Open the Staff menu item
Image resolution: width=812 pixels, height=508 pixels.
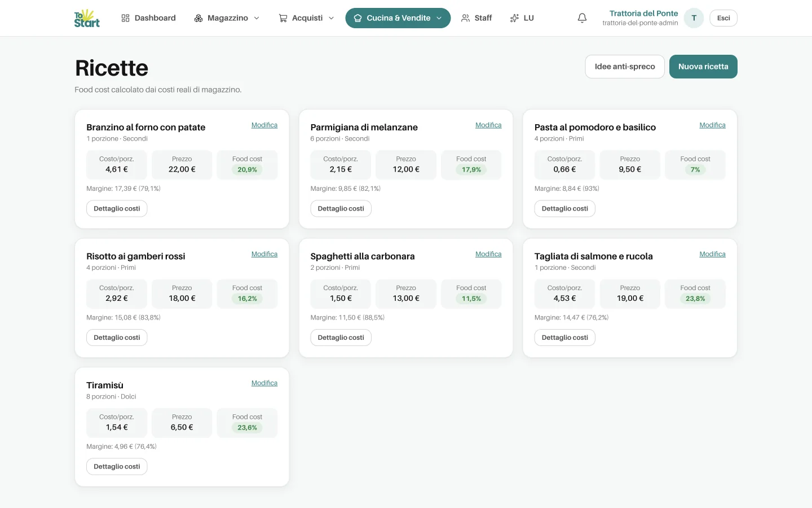click(476, 18)
